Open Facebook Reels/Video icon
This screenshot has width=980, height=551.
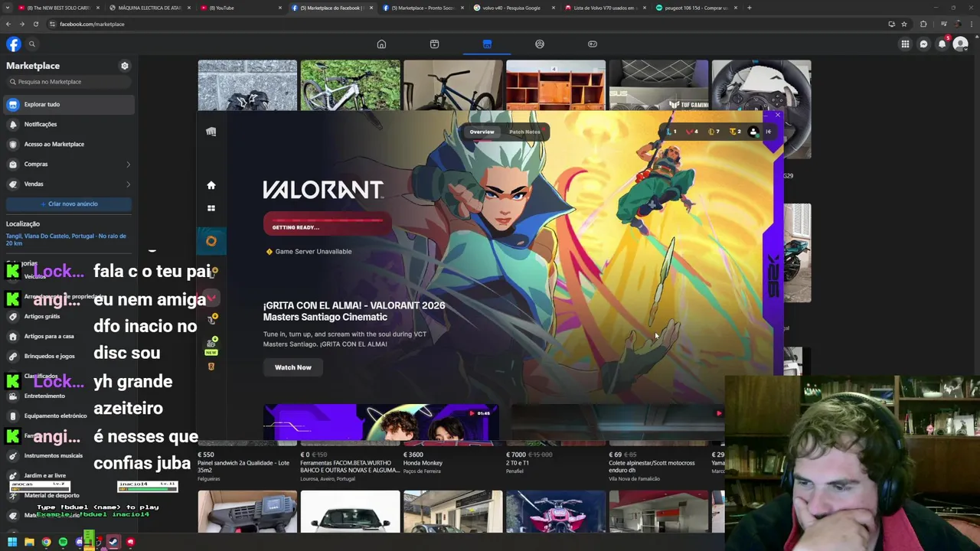[434, 44]
